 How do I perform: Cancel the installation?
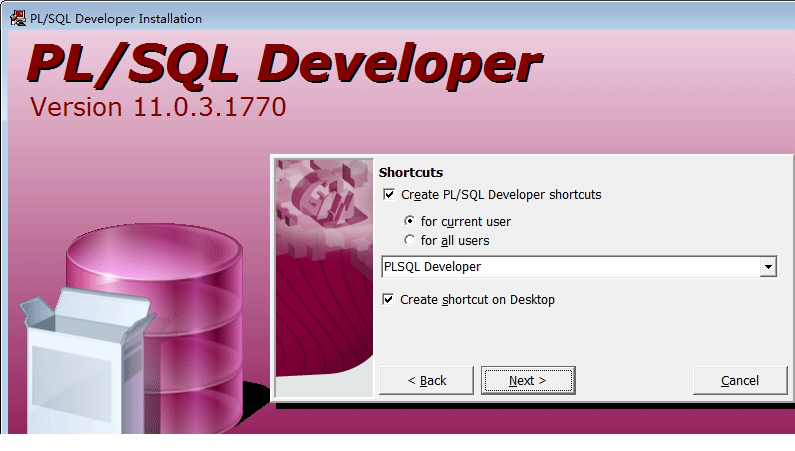pyautogui.click(x=740, y=381)
